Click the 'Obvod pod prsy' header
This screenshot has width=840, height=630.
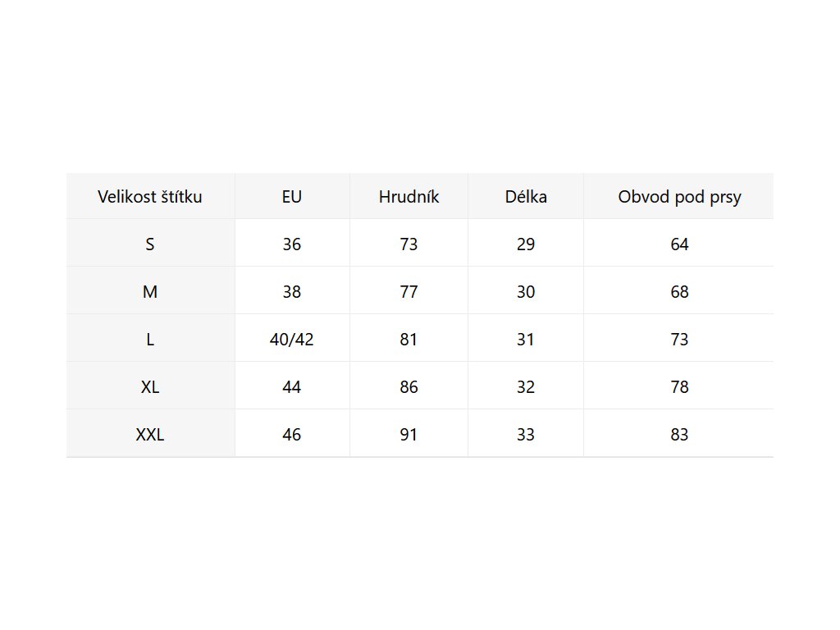coord(679,197)
